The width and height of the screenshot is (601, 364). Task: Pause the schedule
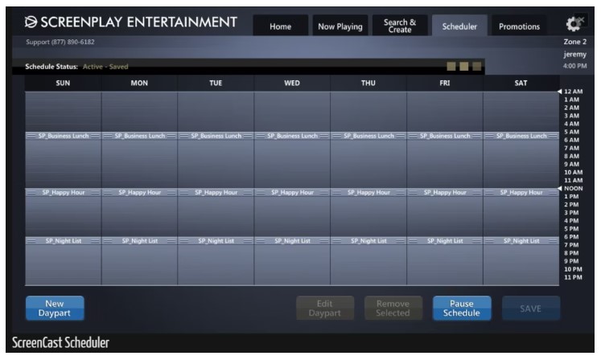coord(462,308)
